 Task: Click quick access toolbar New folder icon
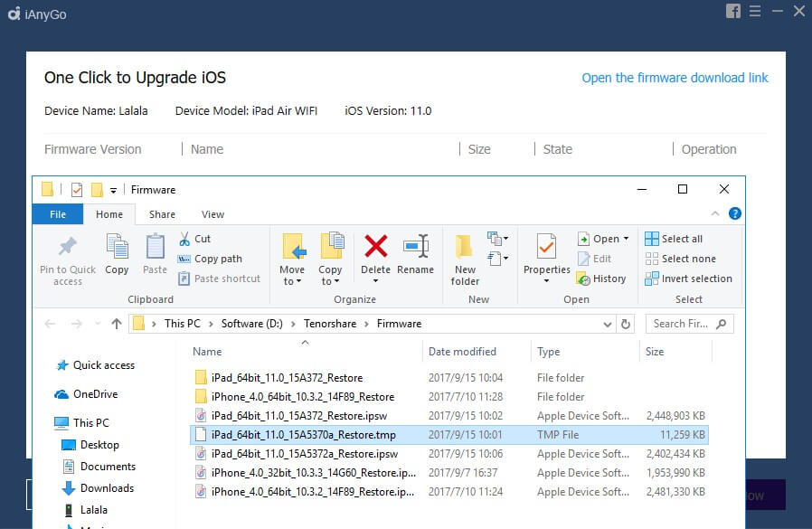tap(97, 190)
